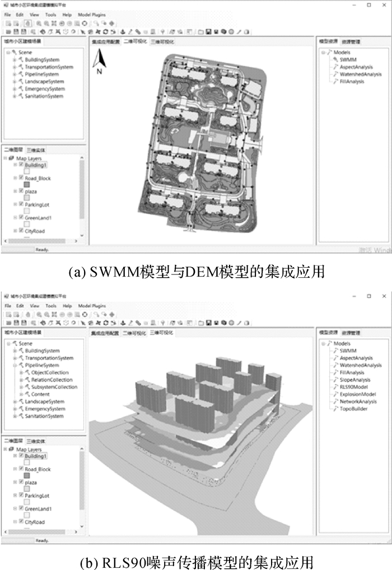The height and width of the screenshot is (570, 392).
Task: Toggle Road_Block layer checkbox in top window
Action: point(21,177)
